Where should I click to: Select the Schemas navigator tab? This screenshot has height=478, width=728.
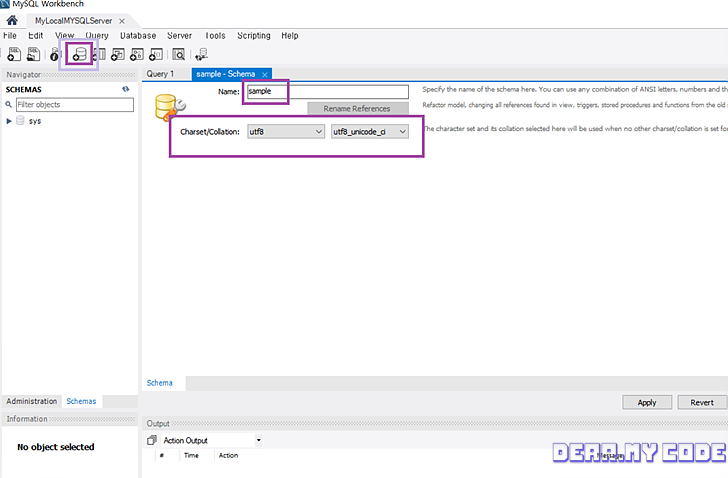point(81,401)
